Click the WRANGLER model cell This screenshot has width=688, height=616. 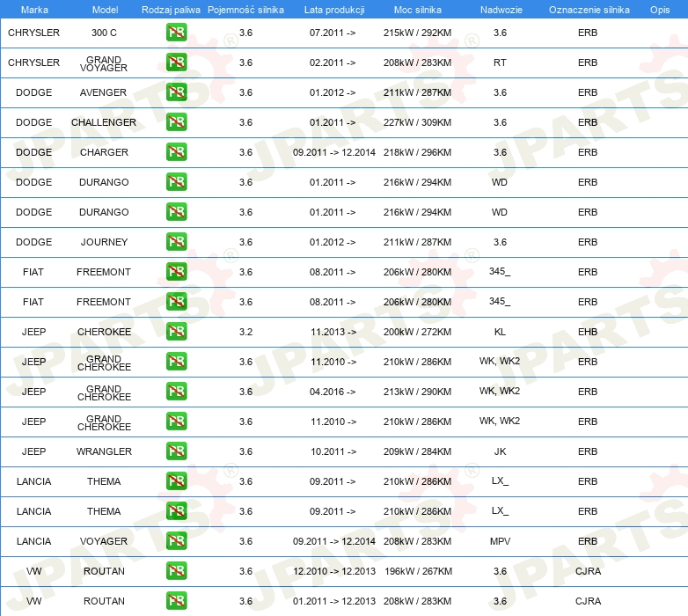coord(104,451)
